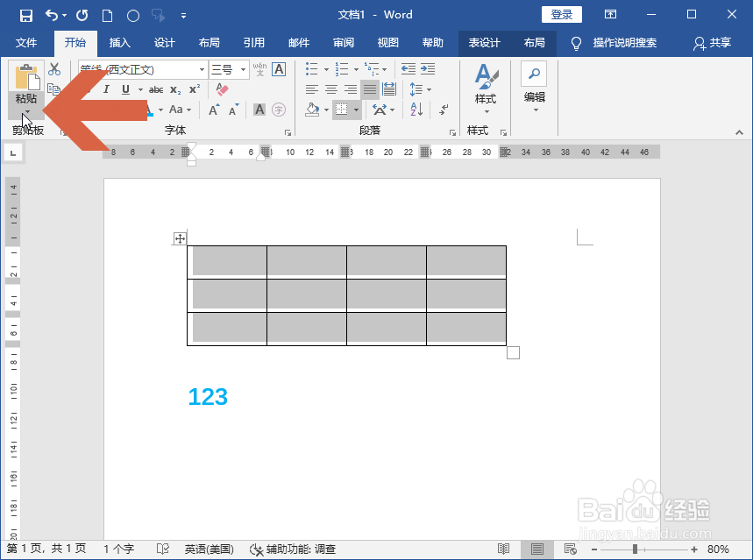Open the font size dropdown
The height and width of the screenshot is (560, 753).
click(243, 68)
